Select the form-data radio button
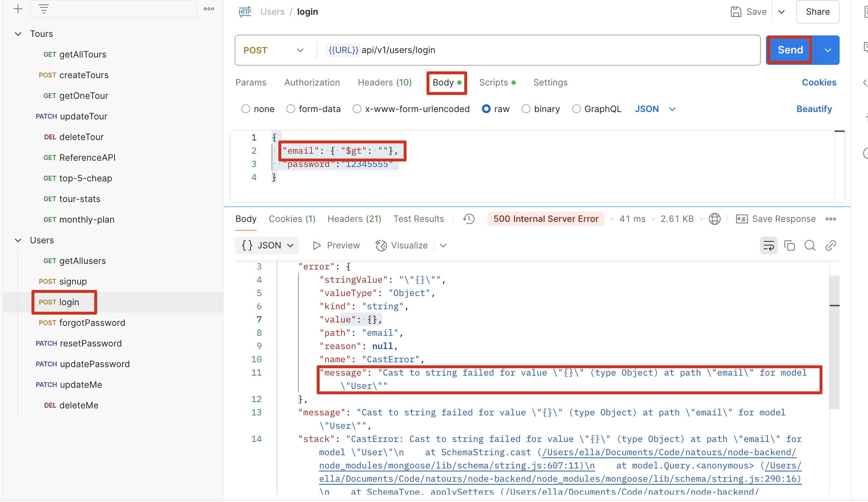 click(291, 109)
